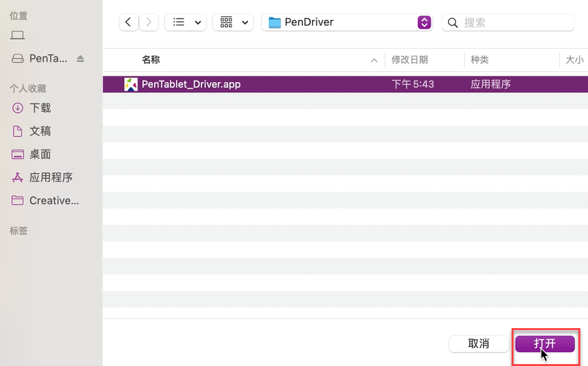Confirm with the 打开 button

tap(545, 344)
